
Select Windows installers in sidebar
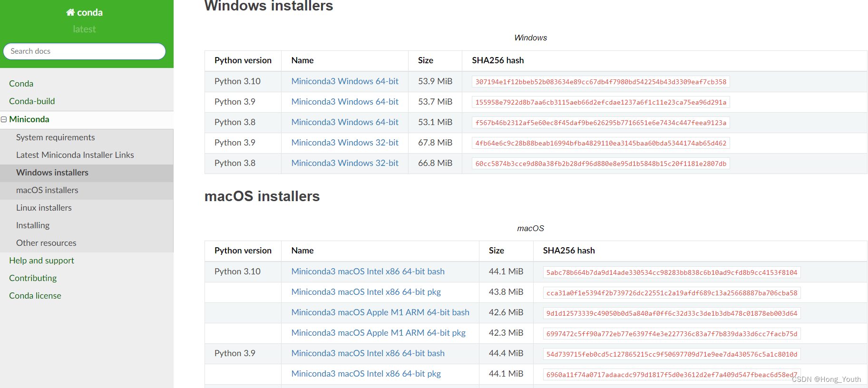[52, 173]
